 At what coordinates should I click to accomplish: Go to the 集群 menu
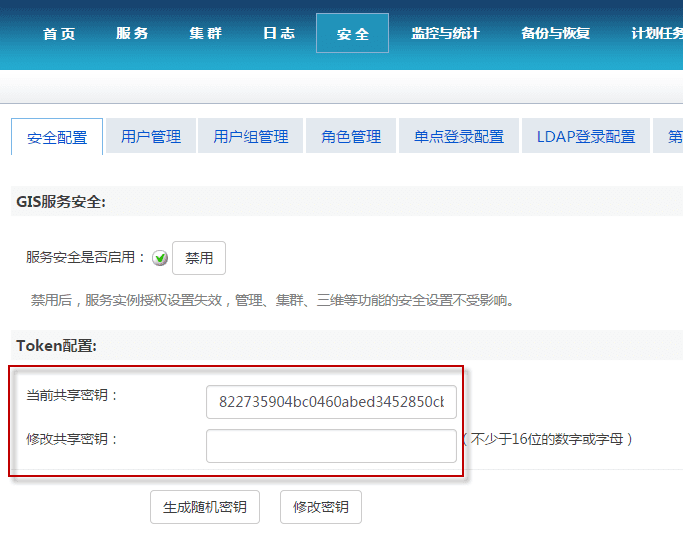pos(205,33)
